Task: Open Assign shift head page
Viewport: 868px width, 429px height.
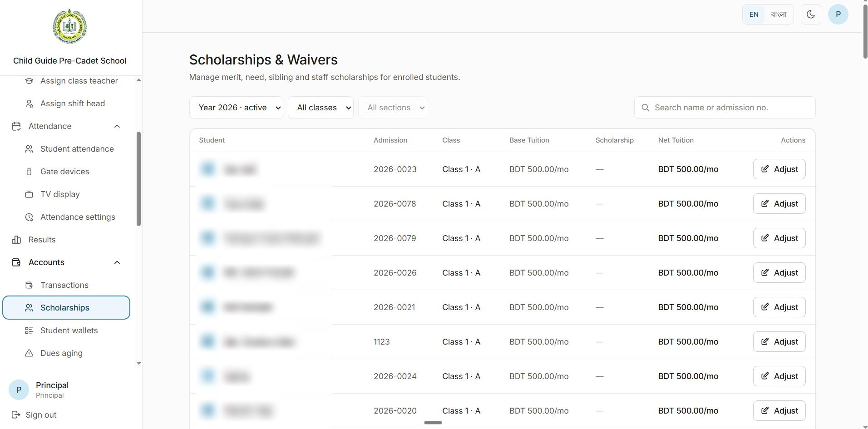Action: (x=73, y=104)
